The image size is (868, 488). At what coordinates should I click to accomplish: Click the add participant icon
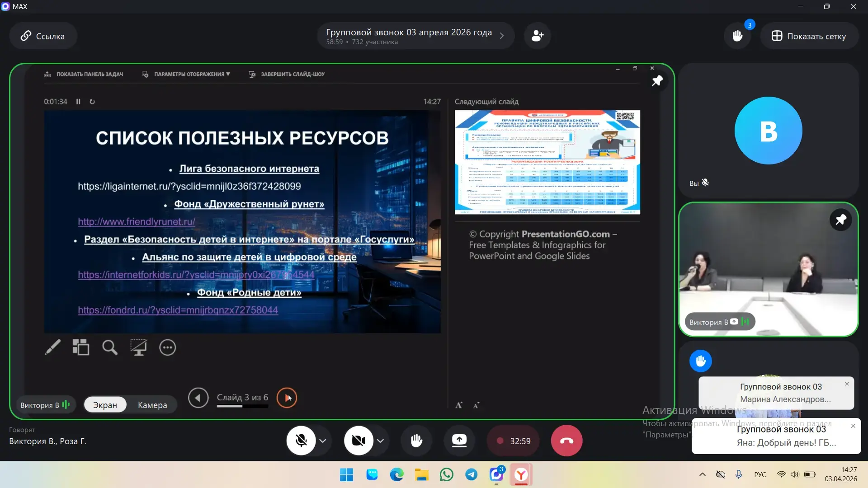(x=537, y=36)
